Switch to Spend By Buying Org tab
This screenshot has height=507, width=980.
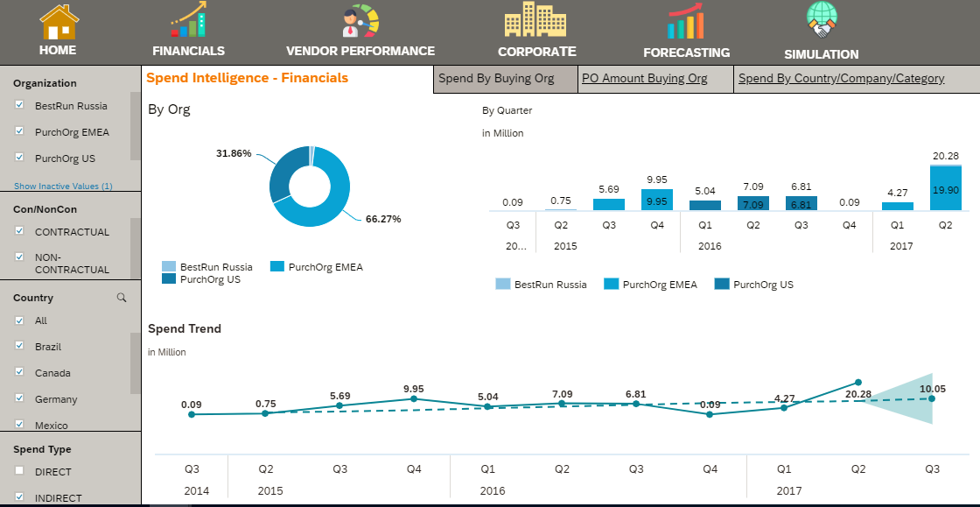pos(496,78)
